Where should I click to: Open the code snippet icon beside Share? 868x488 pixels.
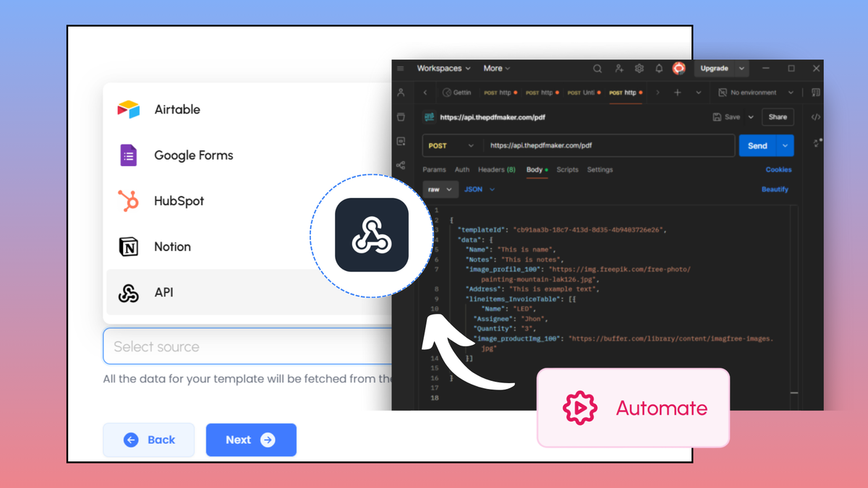(815, 116)
